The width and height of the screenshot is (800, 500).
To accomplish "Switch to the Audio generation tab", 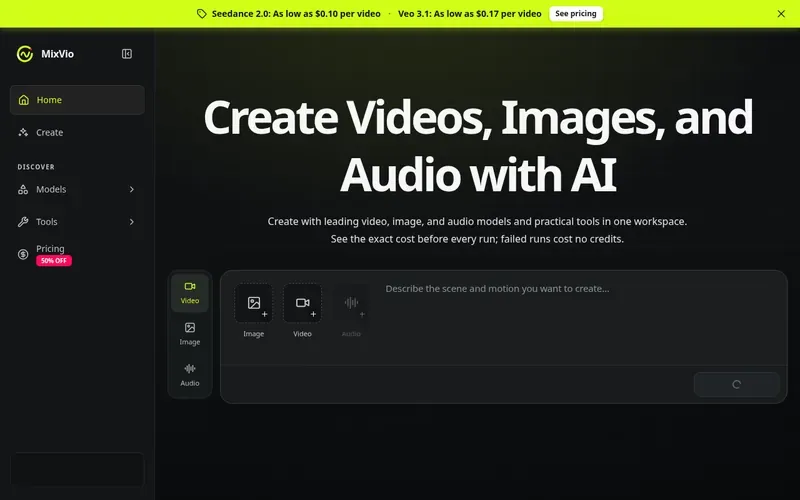I will coord(190,375).
